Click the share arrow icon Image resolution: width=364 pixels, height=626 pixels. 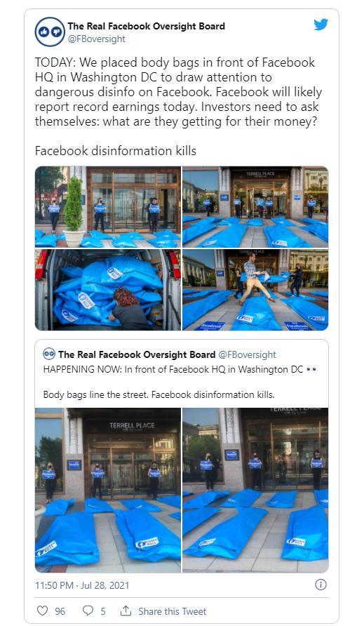(126, 611)
